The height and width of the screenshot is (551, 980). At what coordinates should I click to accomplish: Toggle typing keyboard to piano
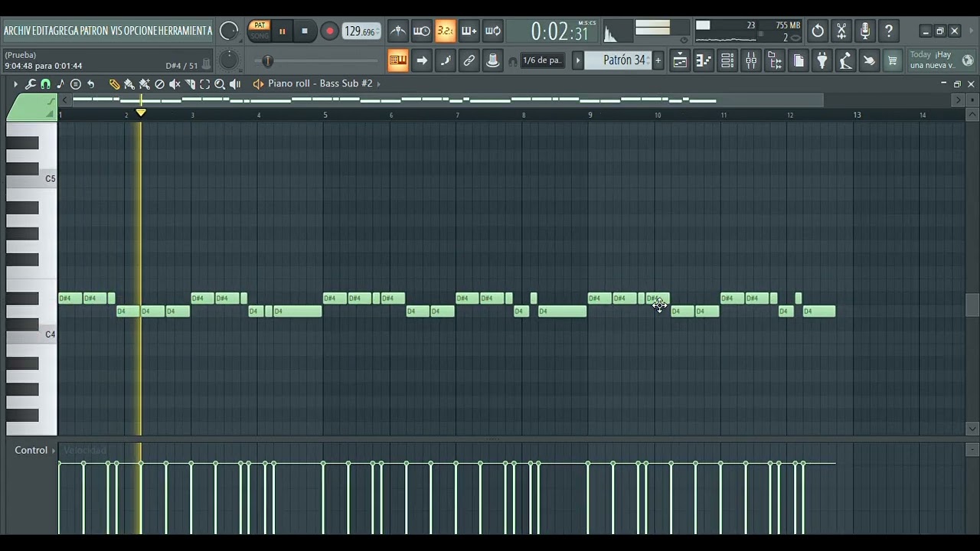(398, 60)
